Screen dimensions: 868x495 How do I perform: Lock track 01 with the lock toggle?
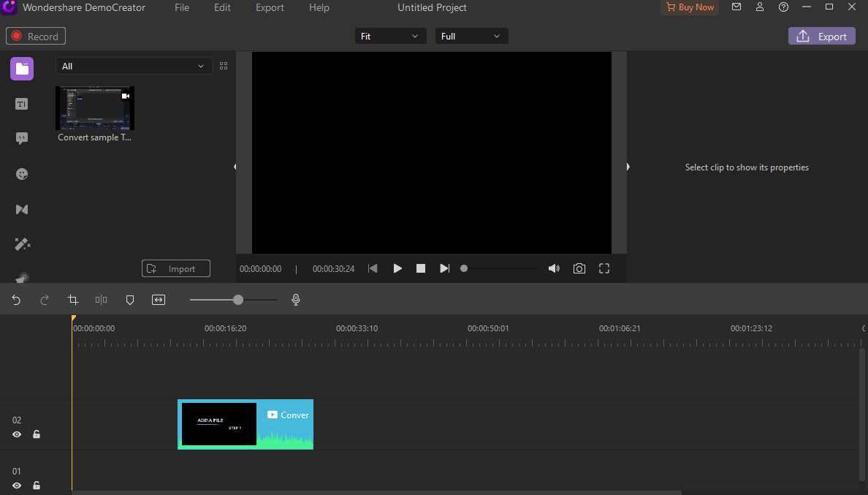(36, 485)
